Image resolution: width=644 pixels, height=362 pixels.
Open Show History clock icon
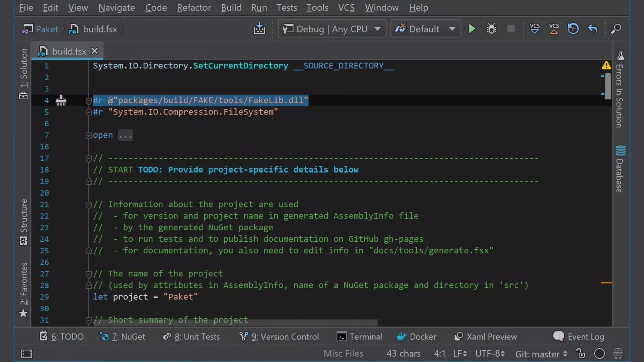pos(573,29)
